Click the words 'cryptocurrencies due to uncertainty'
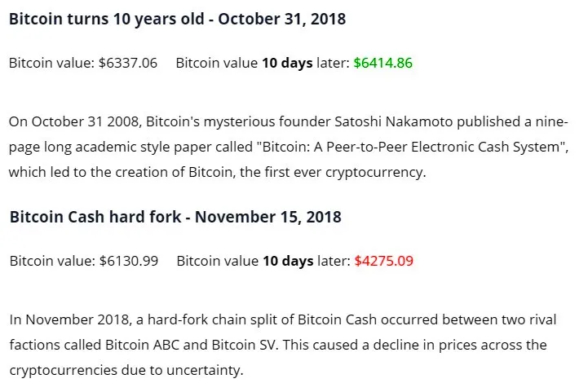This screenshot has width=579, height=392. pyautogui.click(x=126, y=370)
